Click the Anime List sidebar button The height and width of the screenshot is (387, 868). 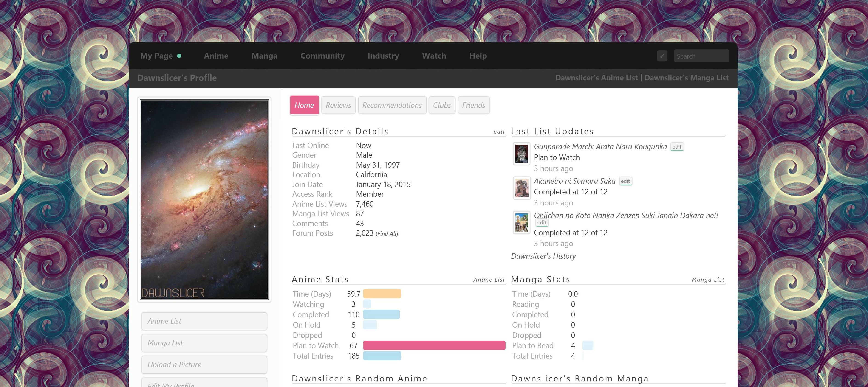(x=204, y=321)
